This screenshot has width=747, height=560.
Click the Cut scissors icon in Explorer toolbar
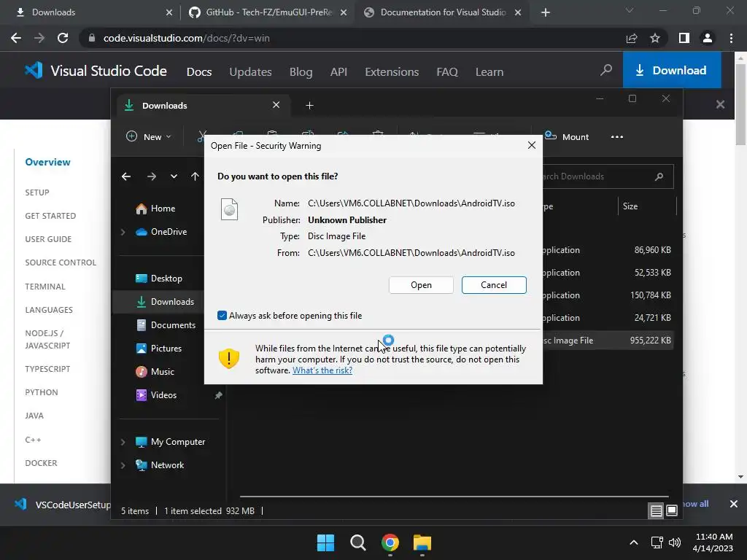point(201,136)
